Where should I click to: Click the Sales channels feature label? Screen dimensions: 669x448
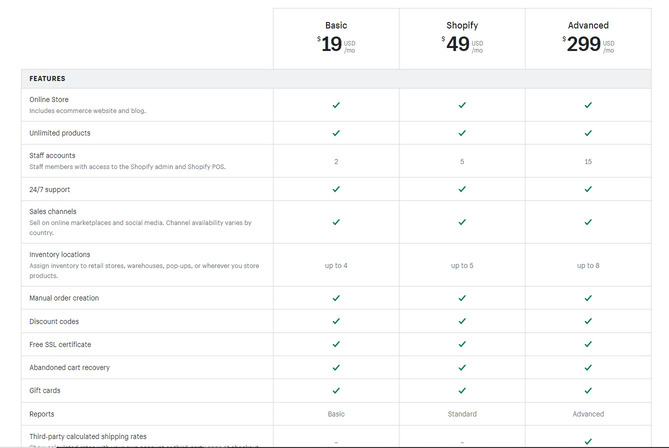coord(53,212)
